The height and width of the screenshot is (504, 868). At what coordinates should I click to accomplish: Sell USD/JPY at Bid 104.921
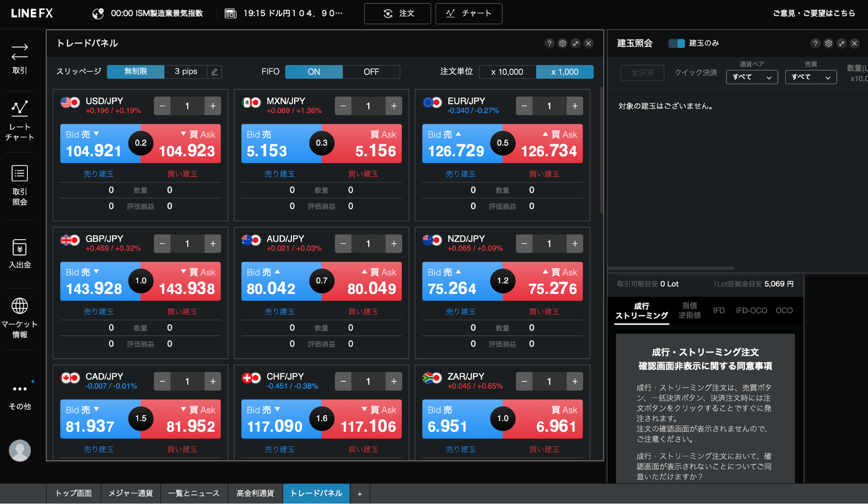click(x=100, y=144)
